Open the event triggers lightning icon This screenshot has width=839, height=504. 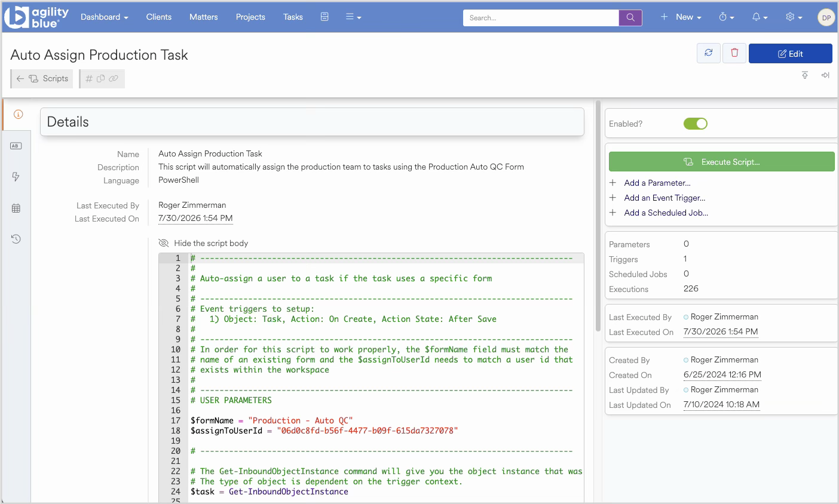(16, 177)
